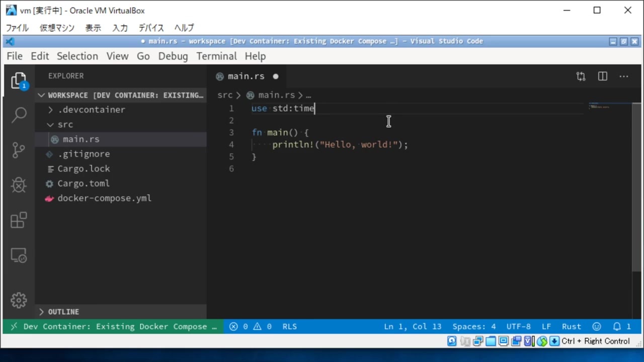
Task: Click line number 6 in gutter
Action: pyautogui.click(x=231, y=169)
